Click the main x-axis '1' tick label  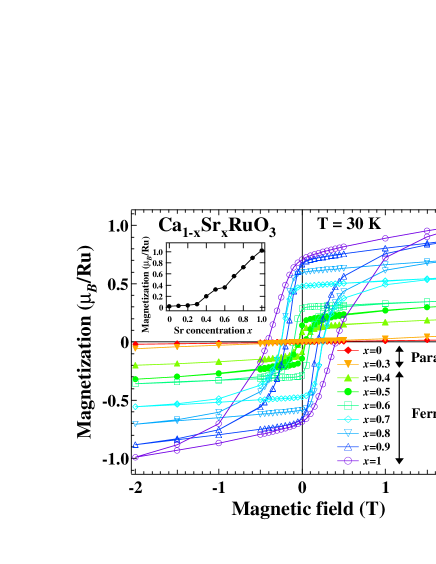[386, 487]
